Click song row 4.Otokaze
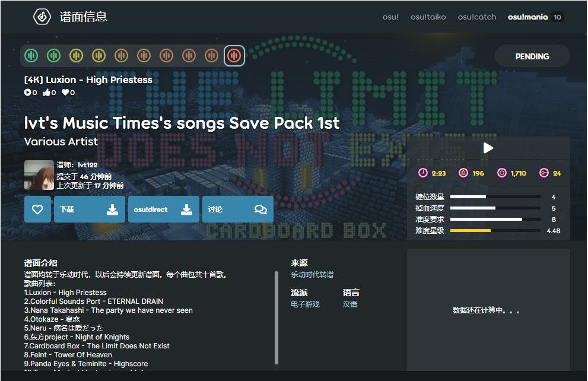 pyautogui.click(x=52, y=319)
